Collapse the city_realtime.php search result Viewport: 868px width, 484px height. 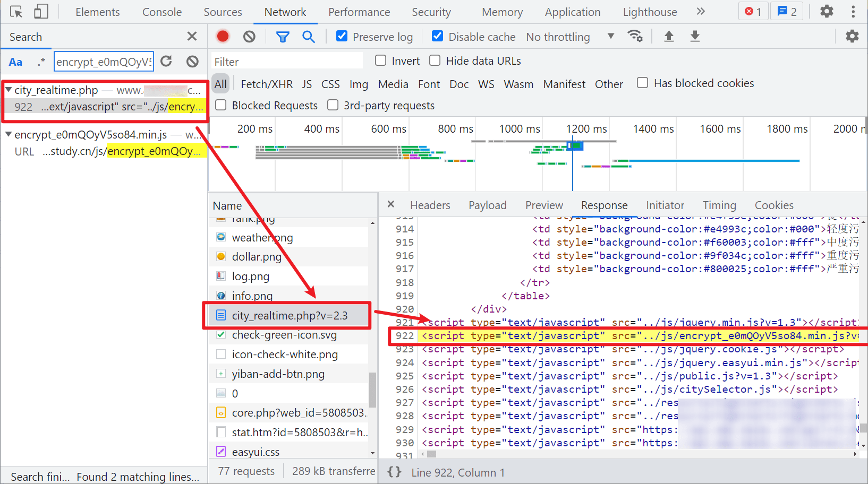[8, 90]
